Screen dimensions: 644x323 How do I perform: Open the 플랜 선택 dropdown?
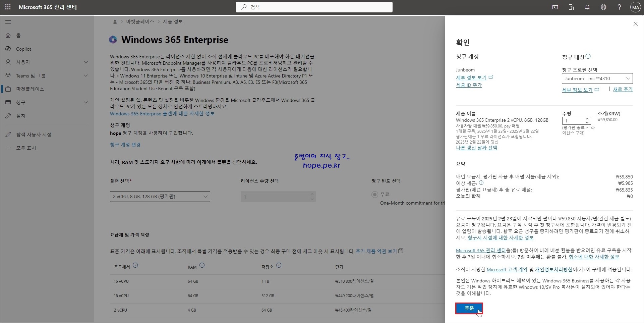pyautogui.click(x=160, y=197)
